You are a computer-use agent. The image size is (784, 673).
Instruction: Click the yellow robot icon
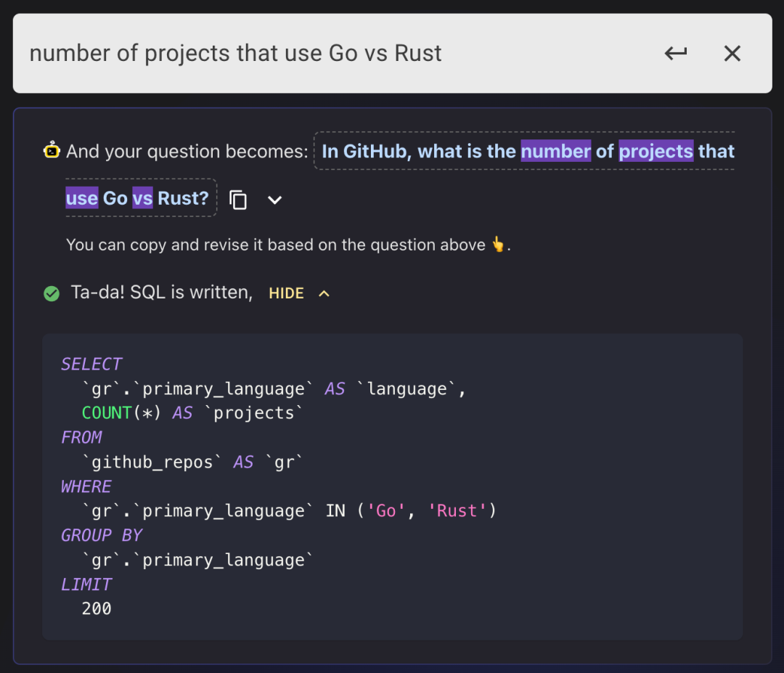click(52, 151)
